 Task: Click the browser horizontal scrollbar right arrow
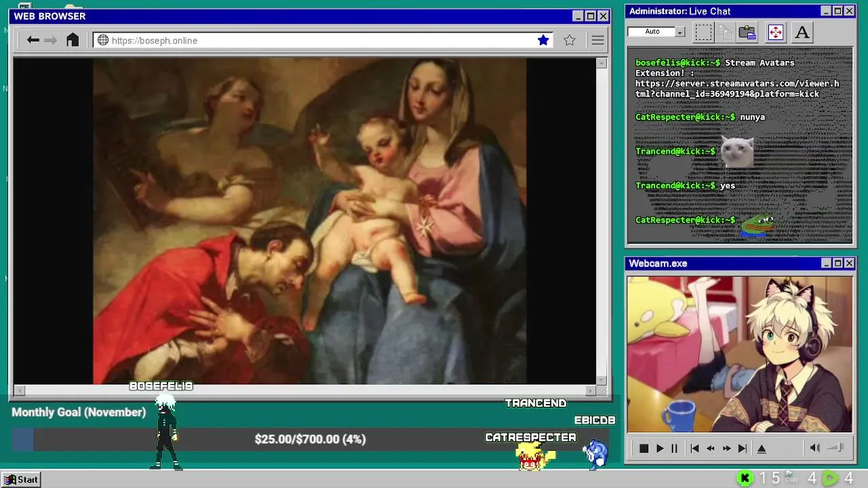(591, 390)
